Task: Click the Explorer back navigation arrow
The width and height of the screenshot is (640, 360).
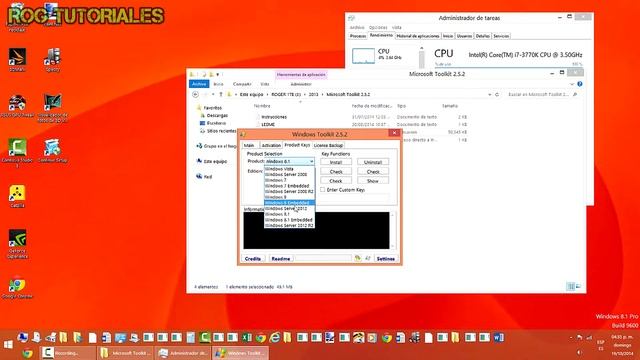Action: [196, 95]
